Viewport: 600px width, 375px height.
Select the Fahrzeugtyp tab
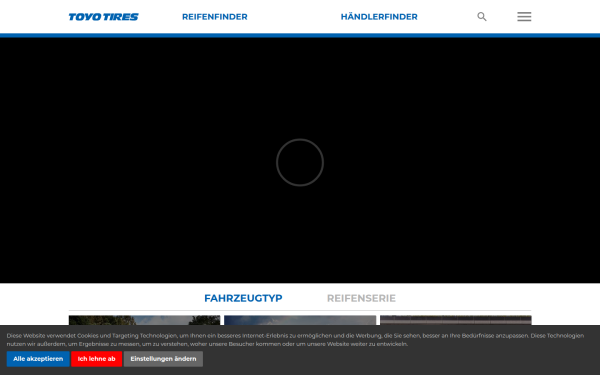point(243,298)
